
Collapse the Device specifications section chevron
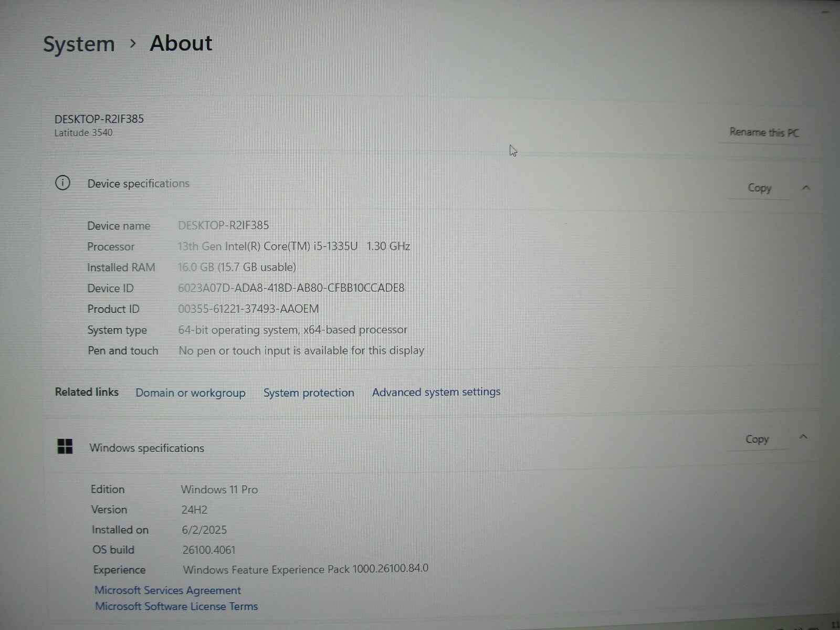pos(806,187)
